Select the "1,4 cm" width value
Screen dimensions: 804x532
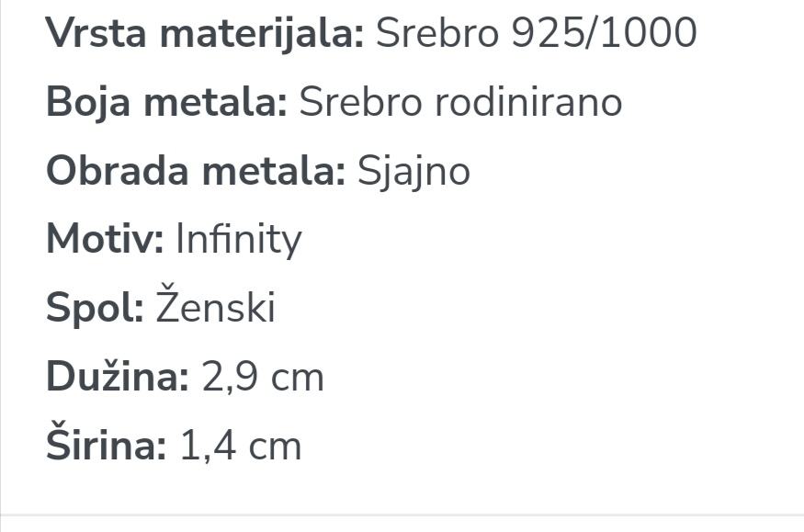240,446
